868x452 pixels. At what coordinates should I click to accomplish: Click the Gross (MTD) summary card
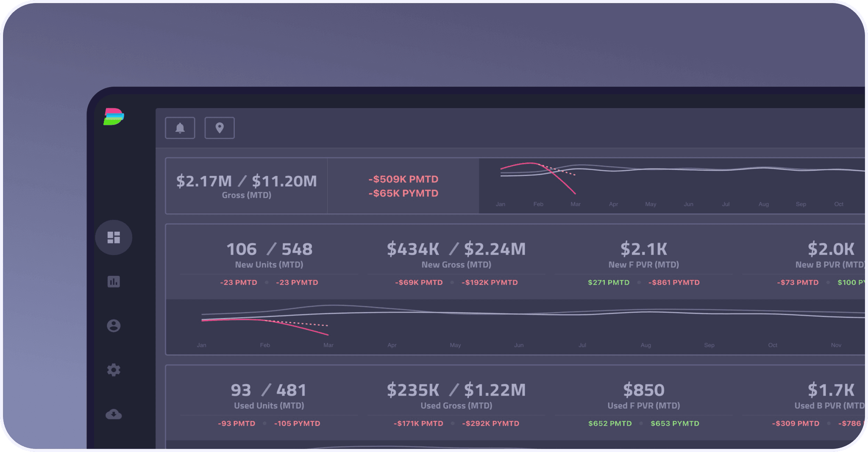246,186
